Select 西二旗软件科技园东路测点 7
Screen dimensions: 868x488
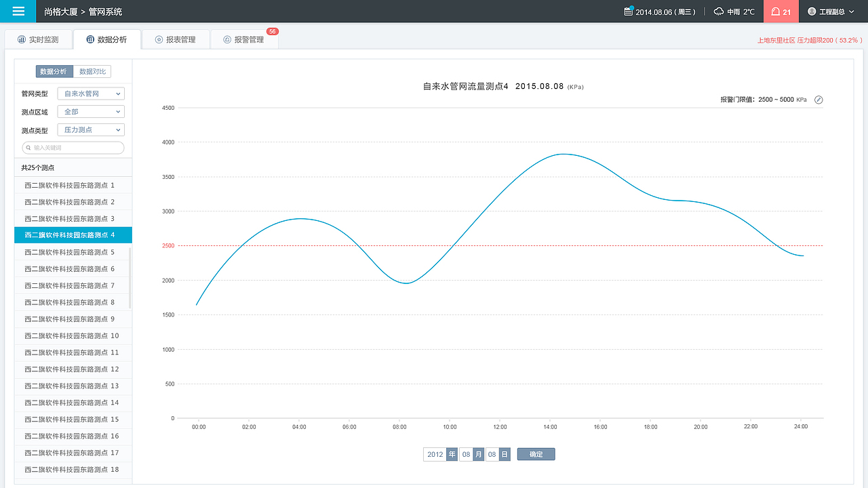tap(73, 286)
